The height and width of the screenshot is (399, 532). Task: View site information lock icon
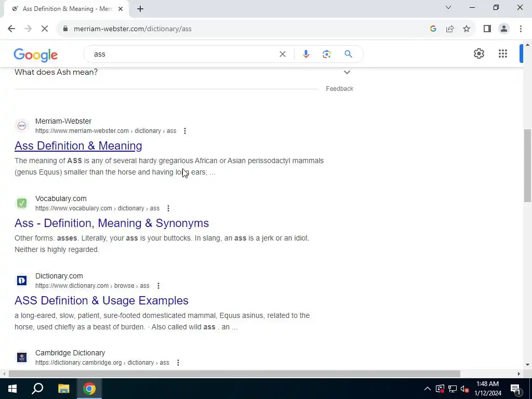click(65, 29)
